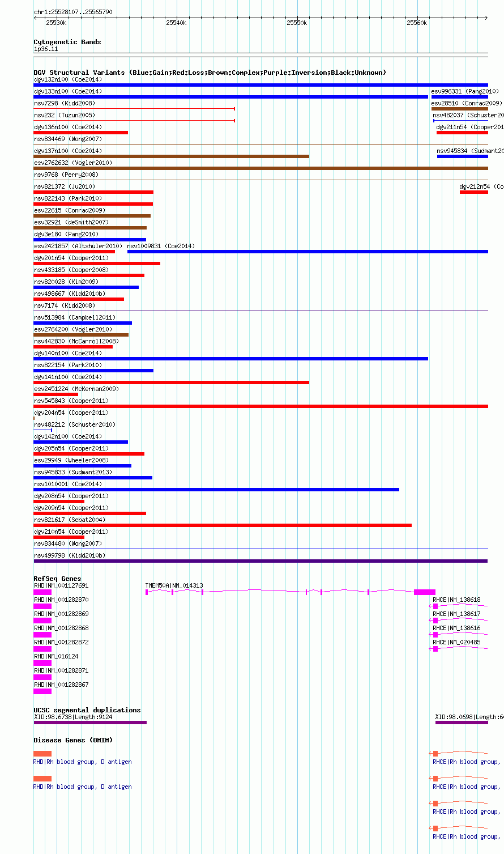504x854 pixels.
Task: Click RHD|NM_001127691 gene label
Action: point(61,586)
